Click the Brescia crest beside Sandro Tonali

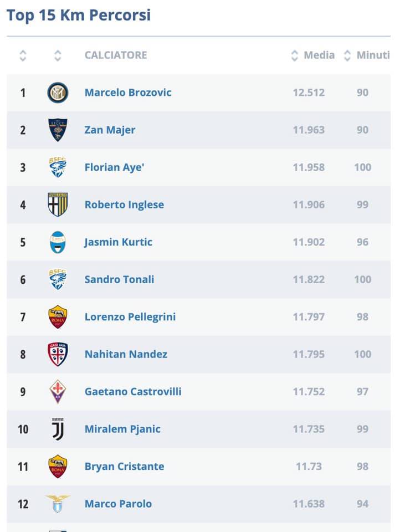(x=58, y=279)
